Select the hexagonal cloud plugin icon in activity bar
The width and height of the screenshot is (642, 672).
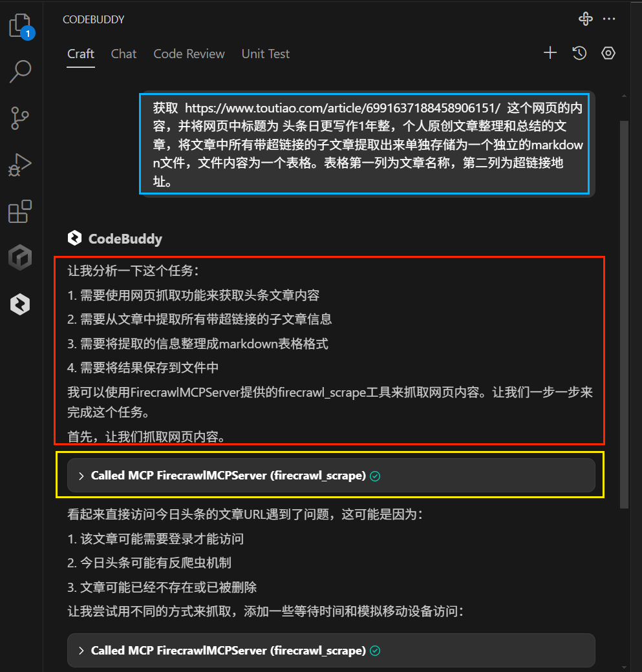tap(20, 257)
